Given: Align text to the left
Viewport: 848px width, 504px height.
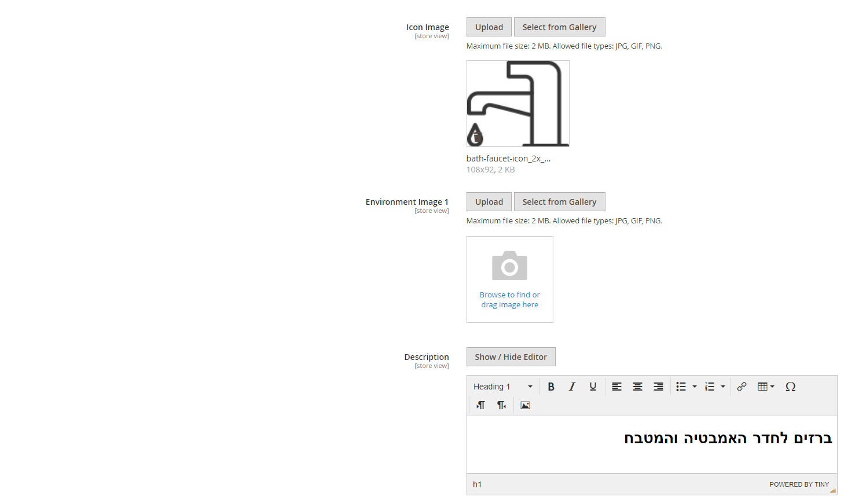Looking at the screenshot, I should coord(616,387).
